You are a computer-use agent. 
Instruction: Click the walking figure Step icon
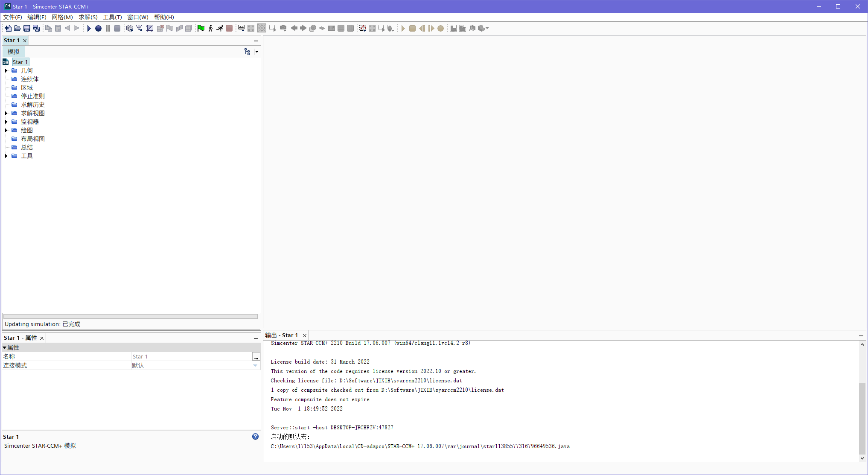coord(210,28)
